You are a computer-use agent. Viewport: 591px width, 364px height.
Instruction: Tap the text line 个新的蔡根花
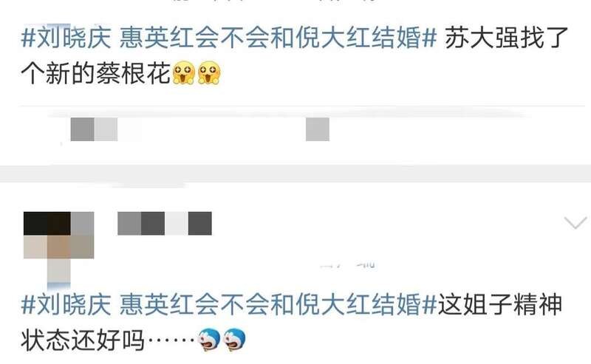coord(96,73)
